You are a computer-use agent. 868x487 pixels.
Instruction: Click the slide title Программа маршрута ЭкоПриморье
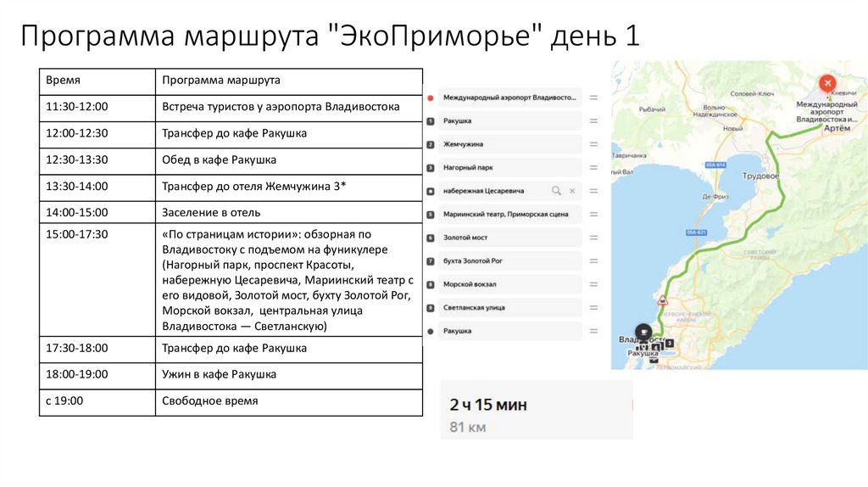coord(330,36)
